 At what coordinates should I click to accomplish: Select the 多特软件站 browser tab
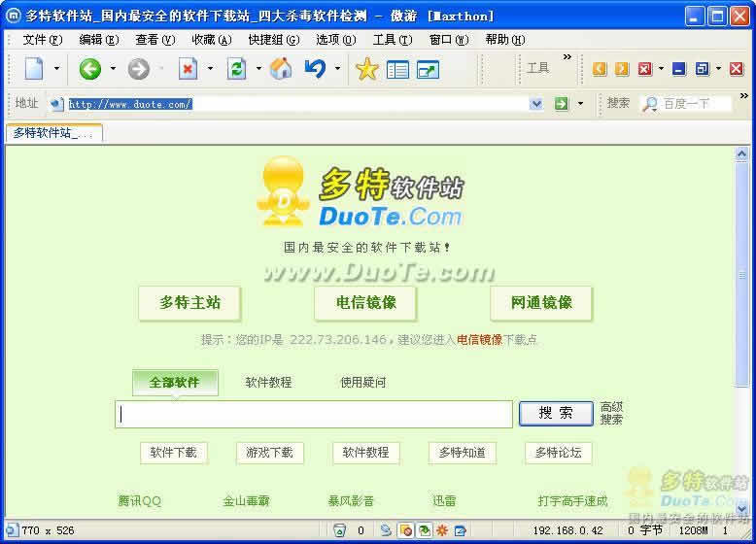(x=54, y=133)
